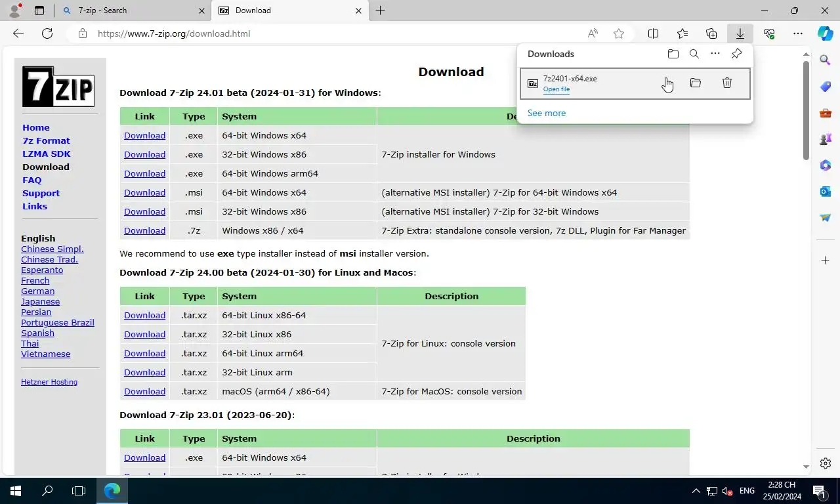The image size is (840, 504).
Task: Open Task View on taskbar
Action: pyautogui.click(x=79, y=490)
